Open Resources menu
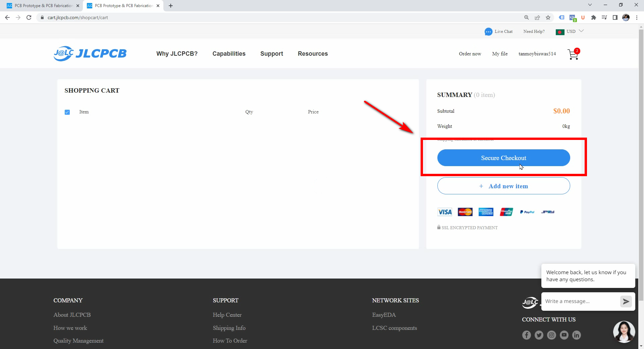Image resolution: width=644 pixels, height=349 pixels. tap(313, 54)
